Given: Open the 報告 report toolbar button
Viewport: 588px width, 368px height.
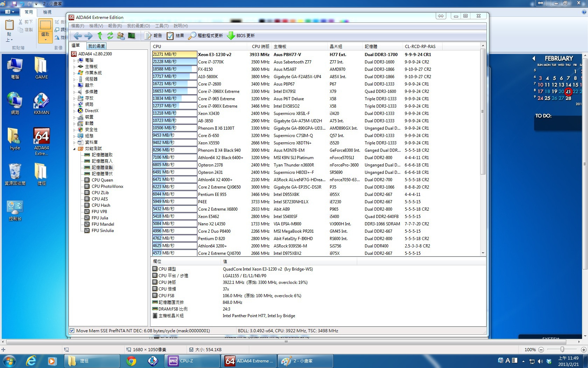Looking at the screenshot, I should click(154, 36).
